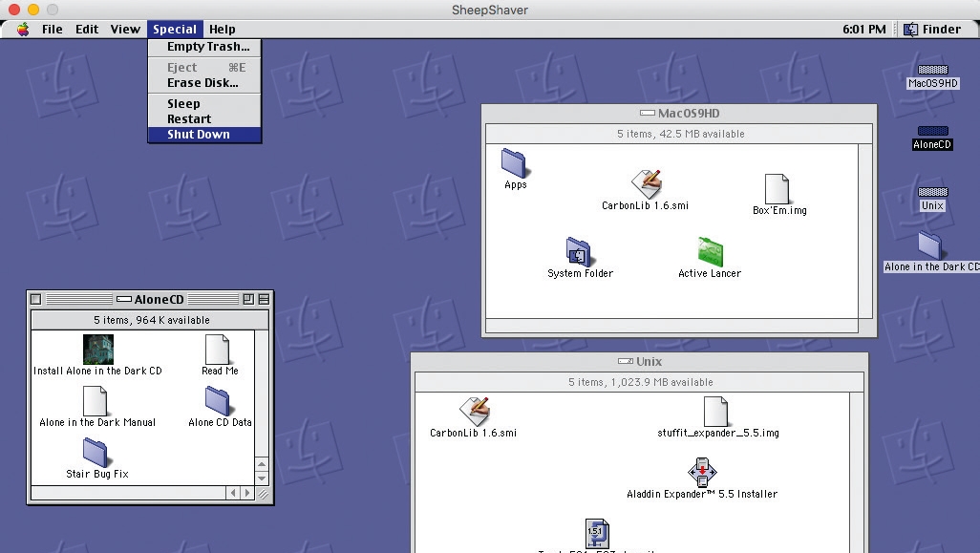This screenshot has height=553, width=980.
Task: Choose Sleep from Special menu
Action: point(204,104)
